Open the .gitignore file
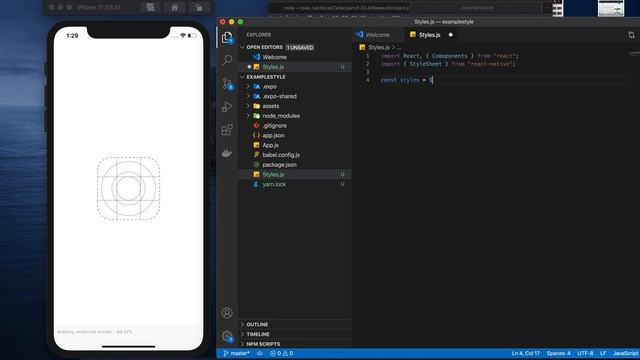Screen dimensions: 640x360 (295, 126)
